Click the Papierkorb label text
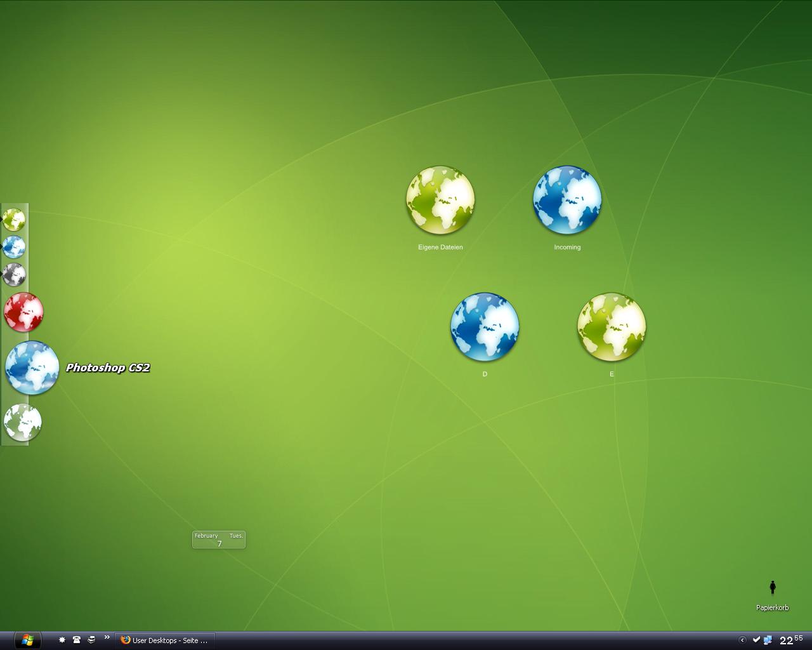 click(773, 607)
